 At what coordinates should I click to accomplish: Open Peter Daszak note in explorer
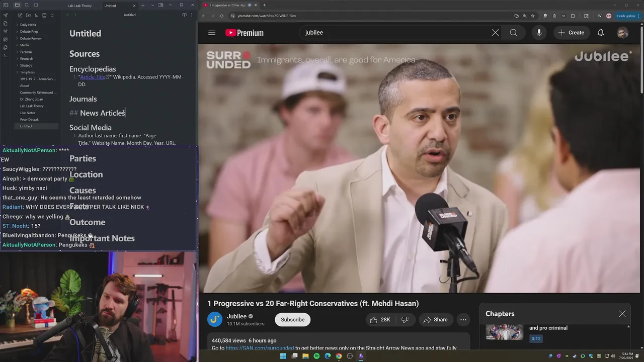pos(29,120)
